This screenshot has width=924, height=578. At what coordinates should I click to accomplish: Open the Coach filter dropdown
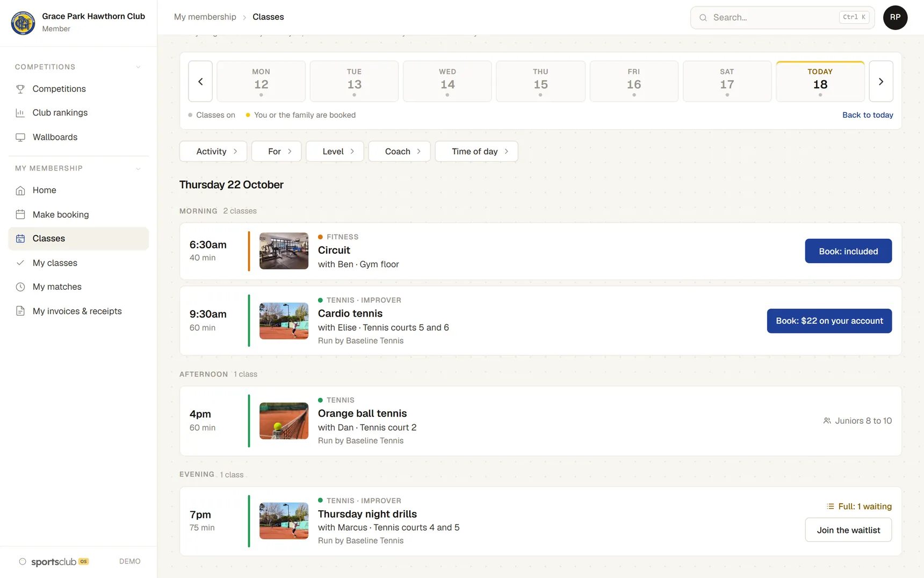coord(399,152)
